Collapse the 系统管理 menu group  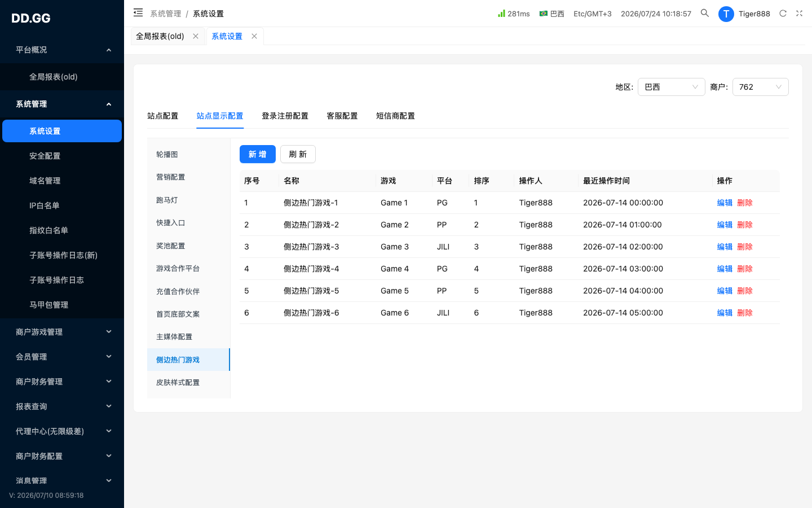62,104
